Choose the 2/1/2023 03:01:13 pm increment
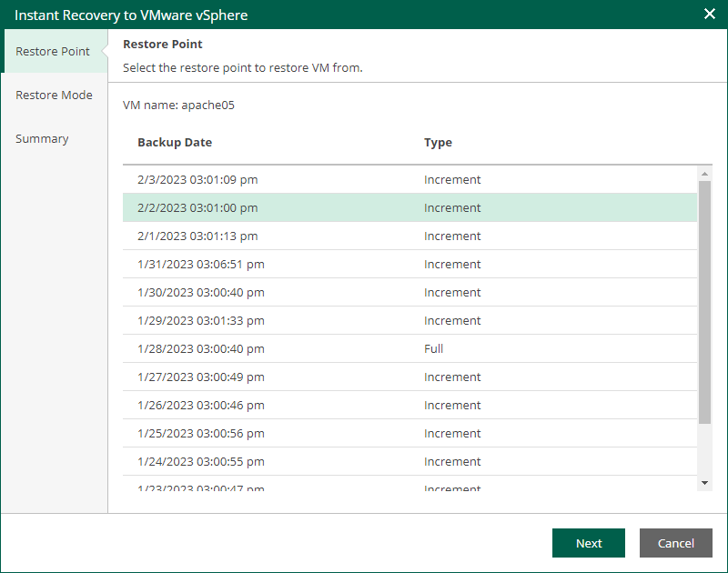 pyautogui.click(x=197, y=236)
